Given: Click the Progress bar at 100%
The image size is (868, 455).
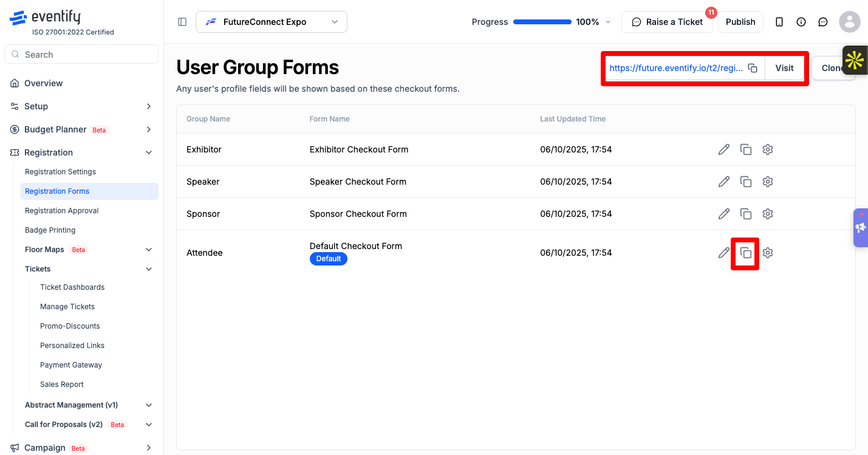Looking at the screenshot, I should tap(542, 22).
